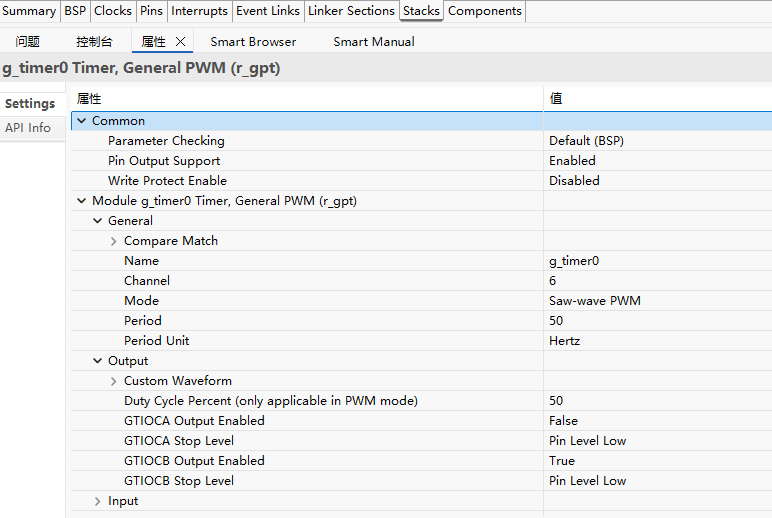Viewport: 772px width, 518px height.
Task: Expand the Compare Match group
Action: click(x=113, y=241)
